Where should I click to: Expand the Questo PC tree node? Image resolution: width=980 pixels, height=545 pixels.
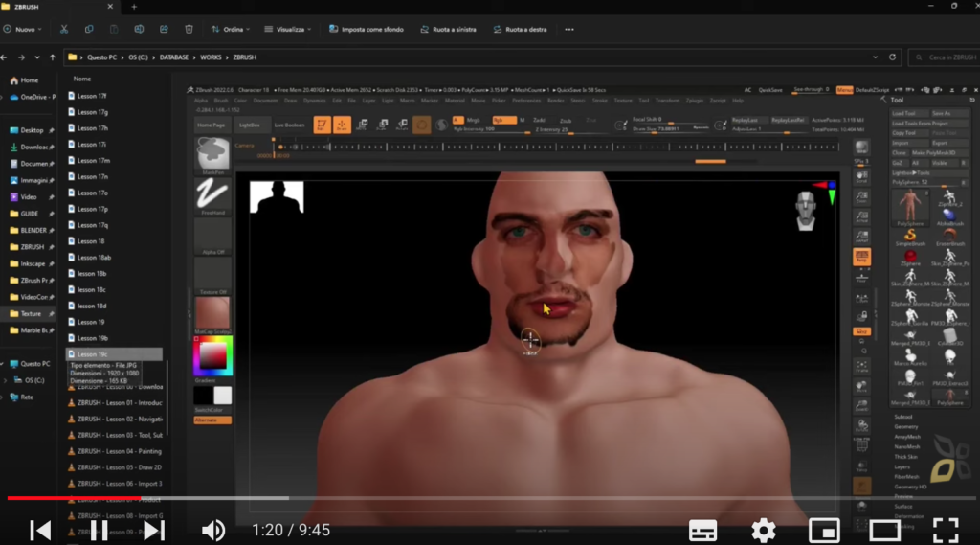coord(3,364)
